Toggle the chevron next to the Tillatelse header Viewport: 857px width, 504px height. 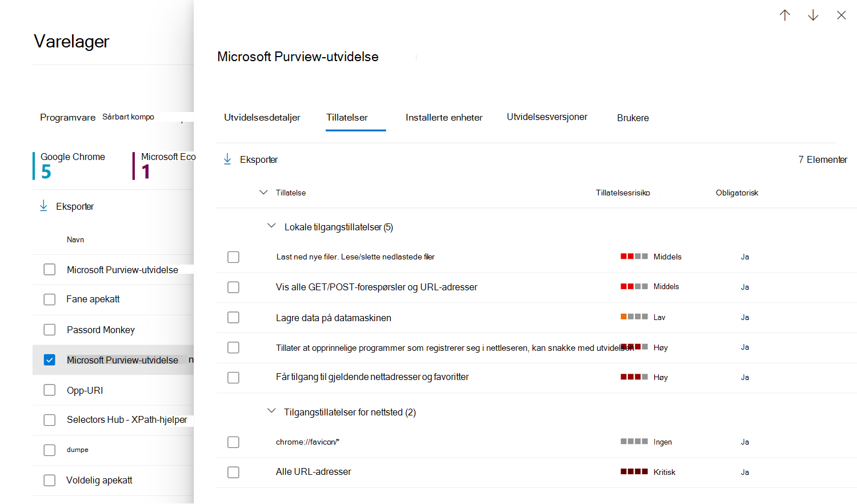coord(263,193)
